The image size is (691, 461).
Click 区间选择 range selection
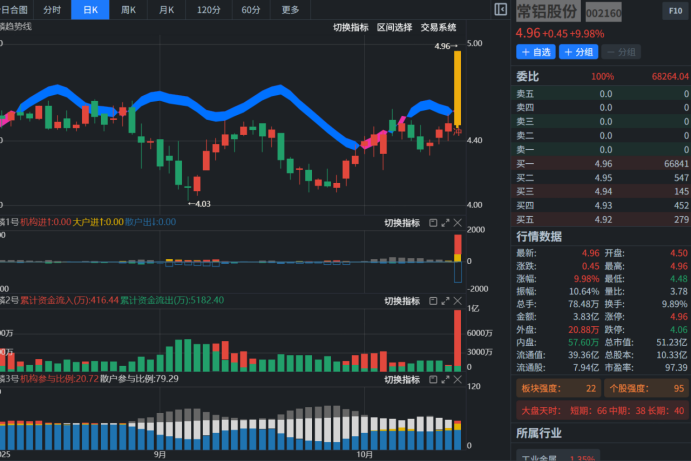[394, 27]
